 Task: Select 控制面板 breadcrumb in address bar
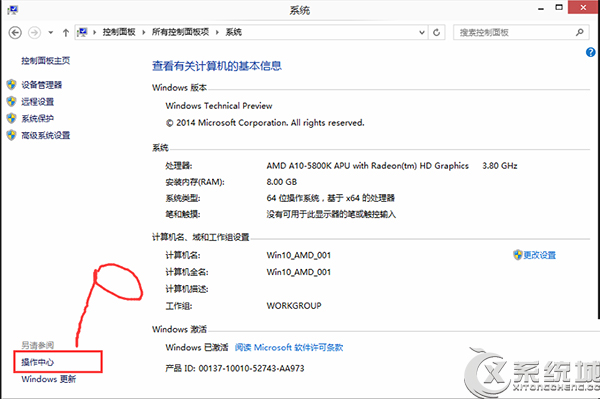tap(119, 32)
